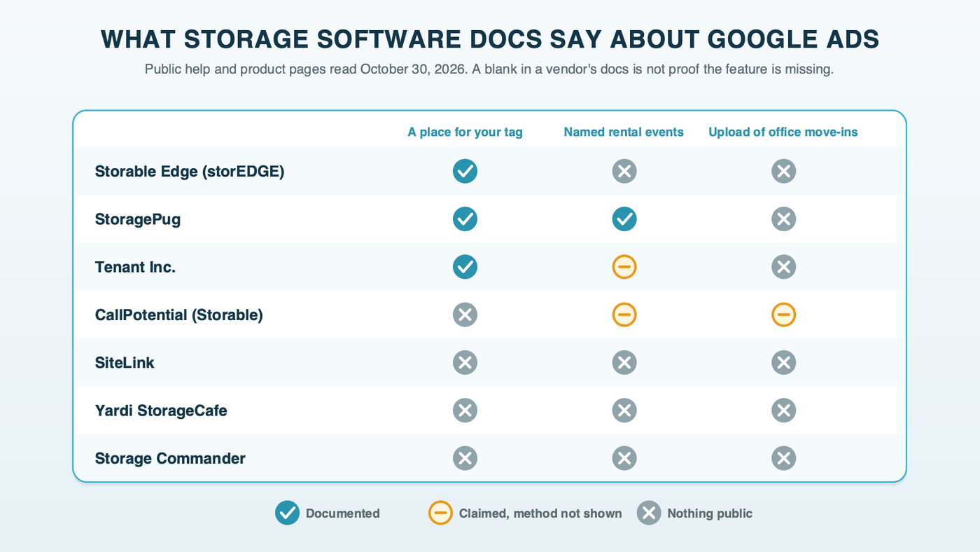Image resolution: width=980 pixels, height=552 pixels.
Task: Click the 'Named rental events' column header
Action: coord(624,132)
